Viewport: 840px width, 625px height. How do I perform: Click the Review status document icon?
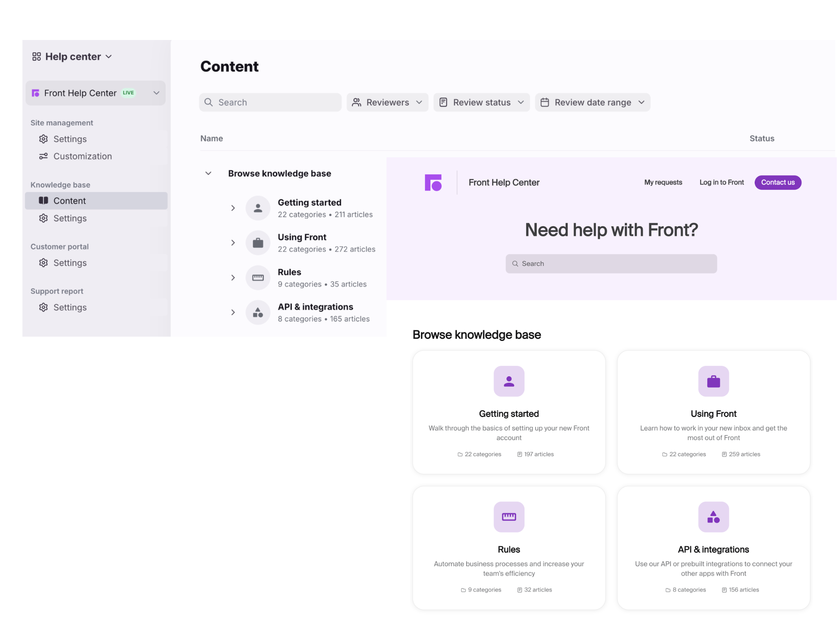pos(443,102)
